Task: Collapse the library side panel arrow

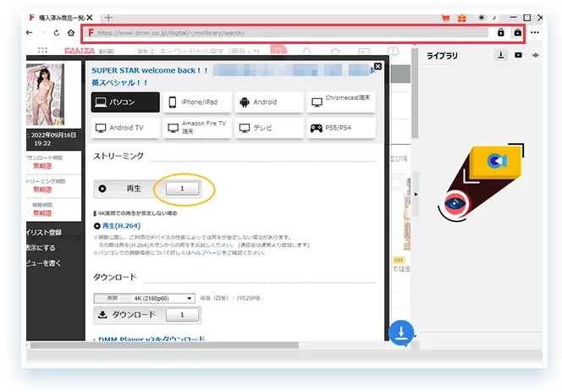Action: 416,194
